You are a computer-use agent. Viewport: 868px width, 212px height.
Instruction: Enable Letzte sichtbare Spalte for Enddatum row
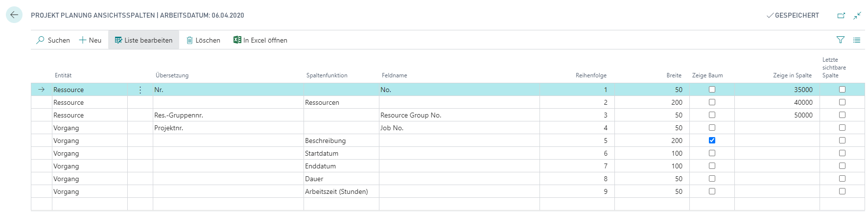click(842, 166)
